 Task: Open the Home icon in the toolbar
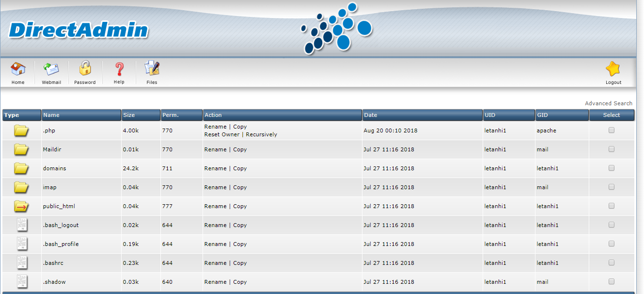click(x=18, y=68)
